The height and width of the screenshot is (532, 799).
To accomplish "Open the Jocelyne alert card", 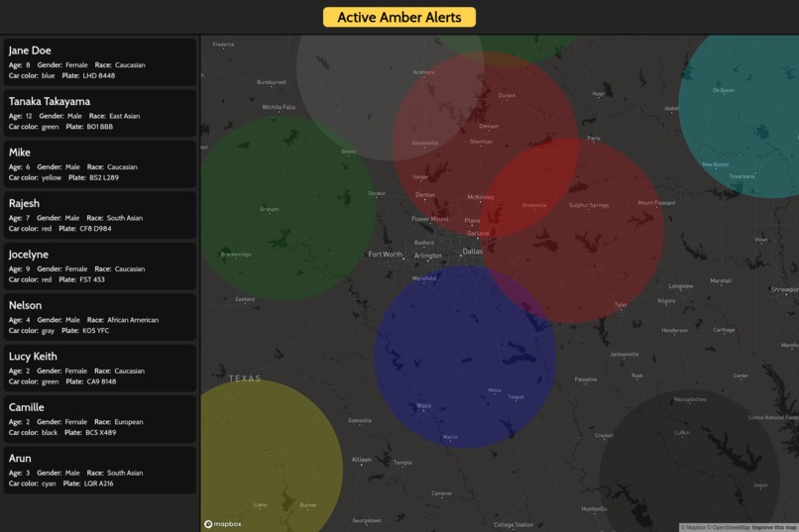I will tap(100, 266).
